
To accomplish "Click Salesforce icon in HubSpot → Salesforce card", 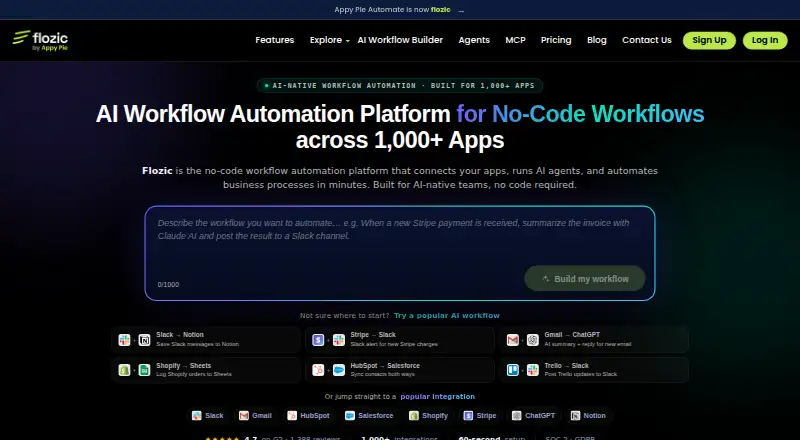I will pyautogui.click(x=339, y=370).
